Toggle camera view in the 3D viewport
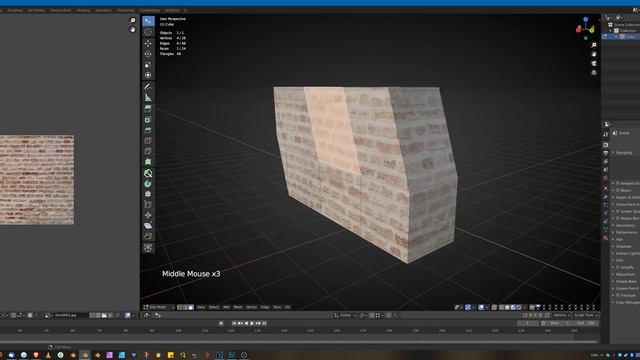 pyautogui.click(x=594, y=63)
